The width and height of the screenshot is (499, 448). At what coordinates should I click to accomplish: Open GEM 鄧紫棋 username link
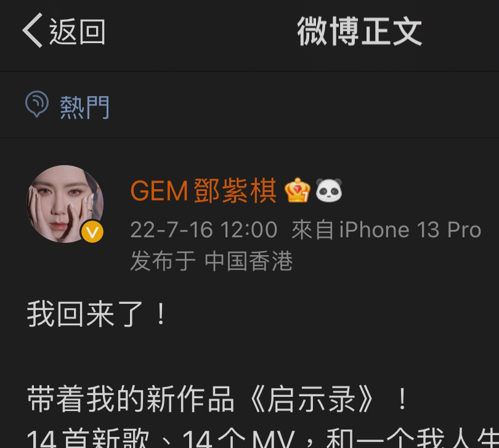click(x=203, y=191)
